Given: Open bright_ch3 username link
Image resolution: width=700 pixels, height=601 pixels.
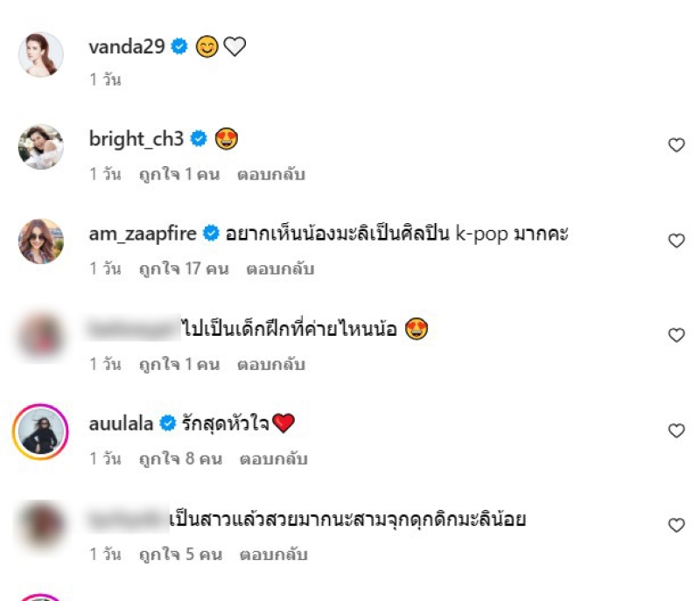Looking at the screenshot, I should [x=136, y=139].
